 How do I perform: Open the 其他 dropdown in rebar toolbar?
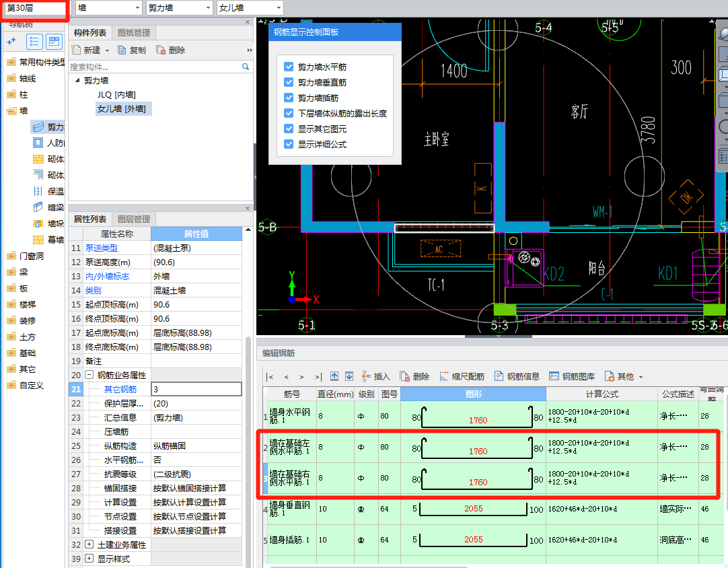624,376
